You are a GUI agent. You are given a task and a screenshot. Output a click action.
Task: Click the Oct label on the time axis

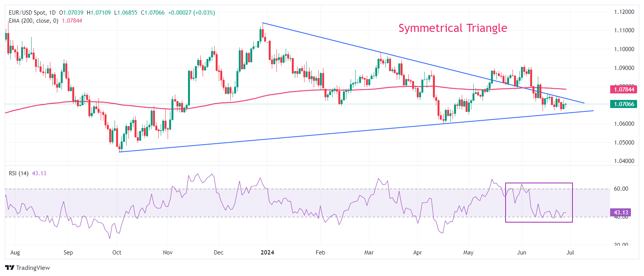116,253
